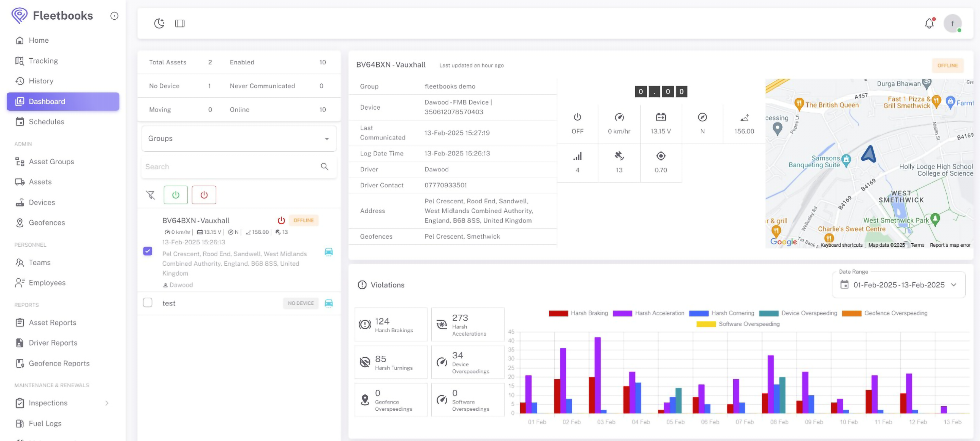Open Geofences page
The image size is (980, 441).
coord(47,223)
